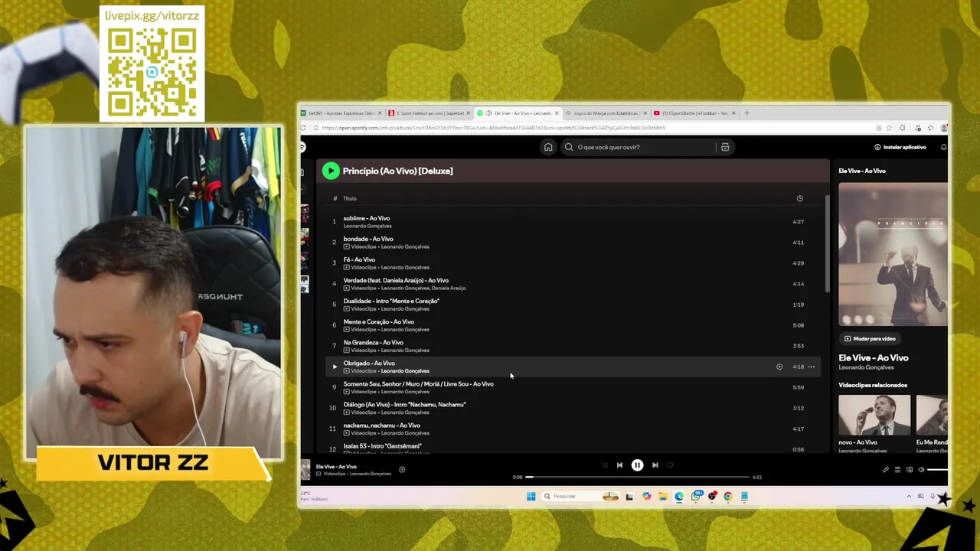Screen dimensions: 980x551
Task: Open Daniela Araújo artist link
Action: pos(449,289)
